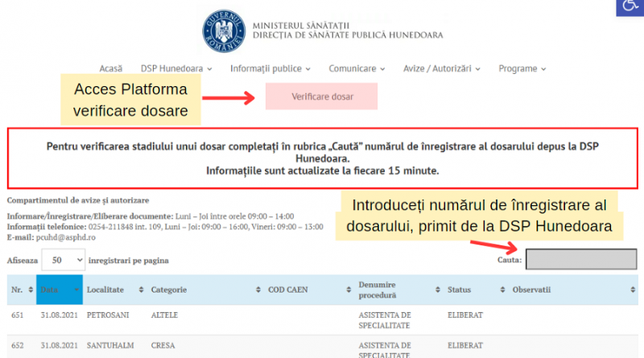Open the Avize / Autorizări menu
Image resolution: width=644 pixels, height=358 pixels.
442,69
